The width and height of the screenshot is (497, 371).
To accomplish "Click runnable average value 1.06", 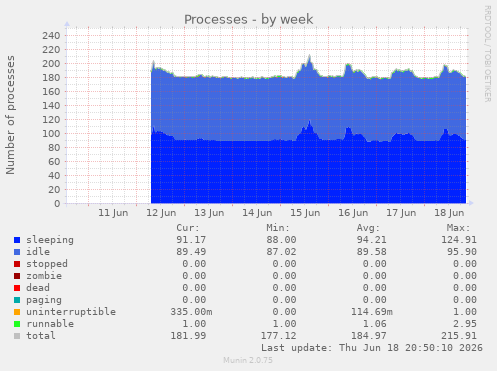I will pos(374,324).
